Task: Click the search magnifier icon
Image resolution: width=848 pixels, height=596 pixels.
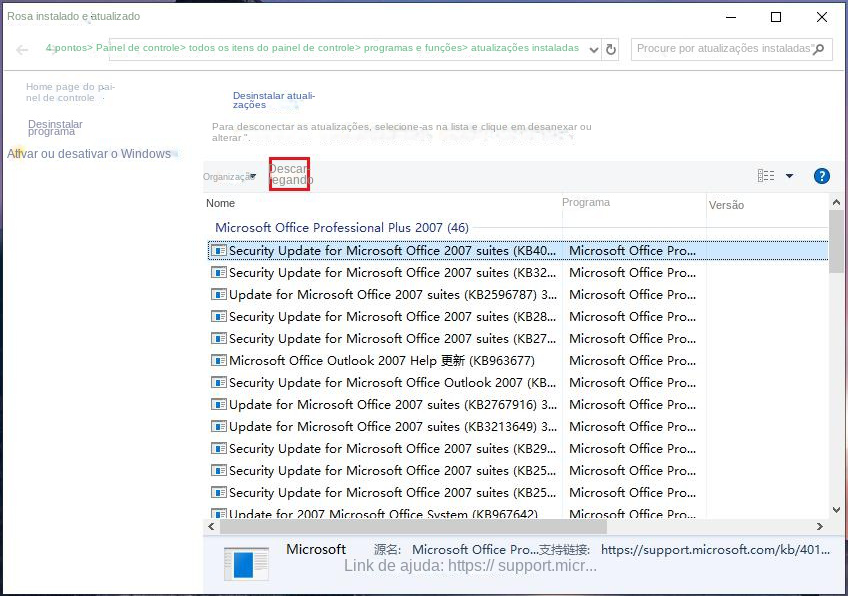Action: tap(819, 49)
